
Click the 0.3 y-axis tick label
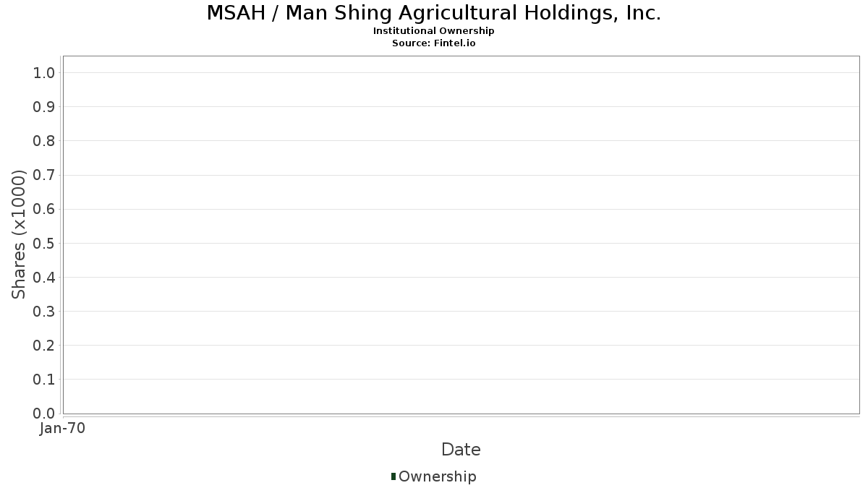click(45, 312)
